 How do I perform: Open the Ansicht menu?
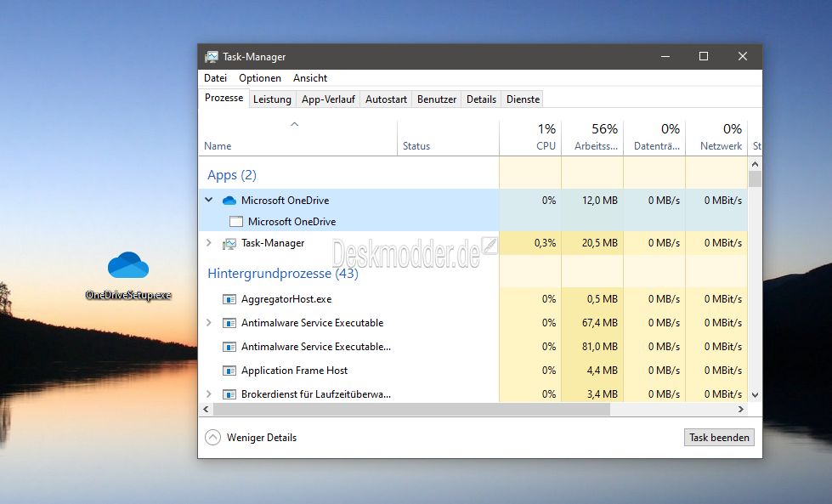coord(310,78)
